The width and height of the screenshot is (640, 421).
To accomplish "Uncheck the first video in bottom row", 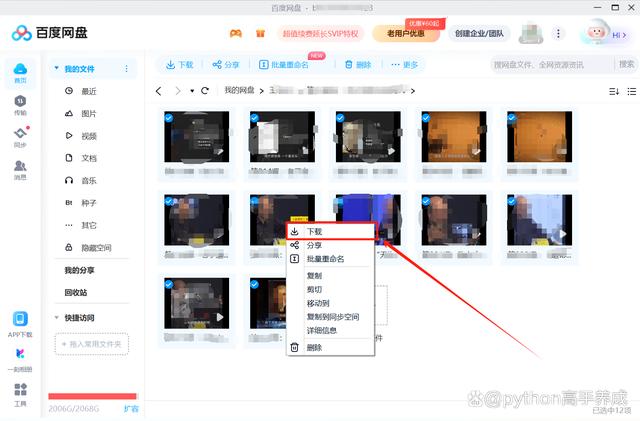I will point(169,285).
